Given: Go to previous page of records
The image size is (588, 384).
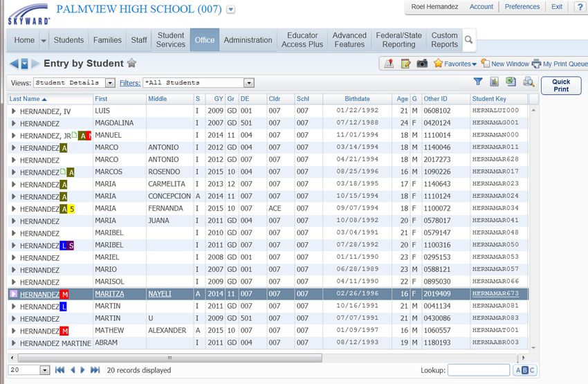Looking at the screenshot, I should 73,370.
